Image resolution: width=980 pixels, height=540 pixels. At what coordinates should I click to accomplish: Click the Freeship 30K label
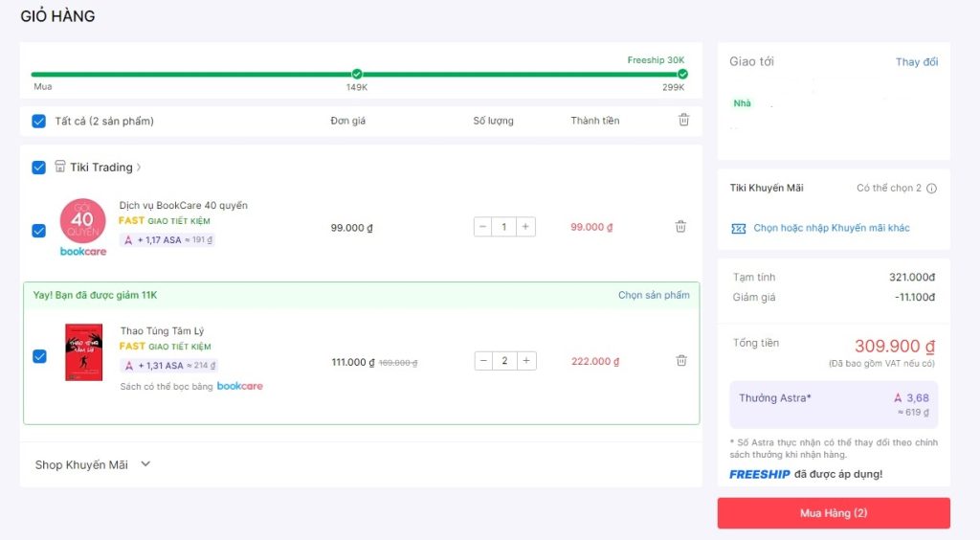(x=656, y=60)
